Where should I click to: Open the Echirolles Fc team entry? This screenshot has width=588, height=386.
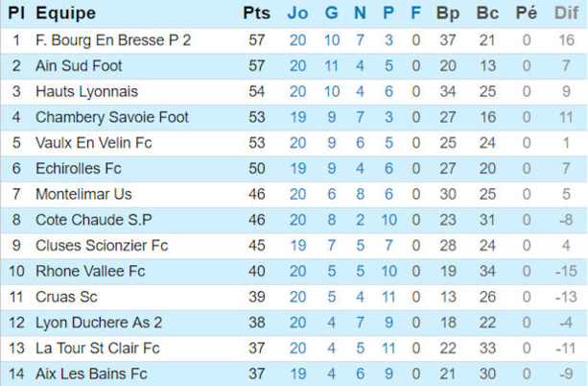[79, 169]
